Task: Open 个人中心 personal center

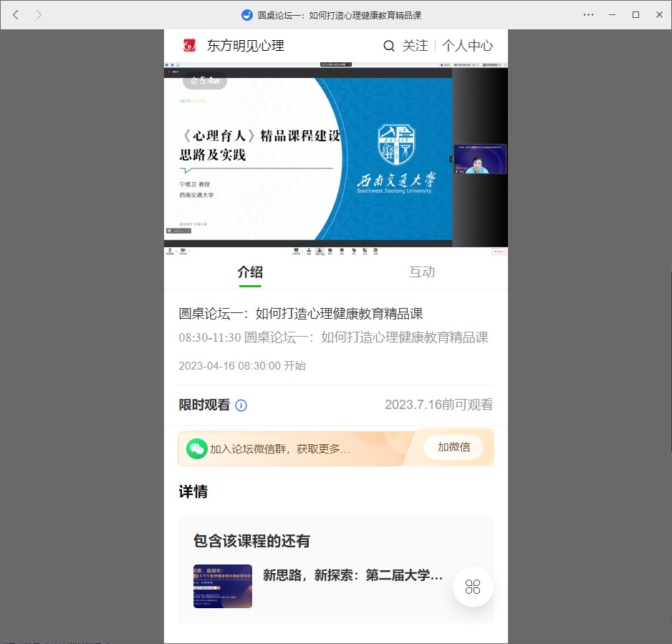Action: coord(467,46)
